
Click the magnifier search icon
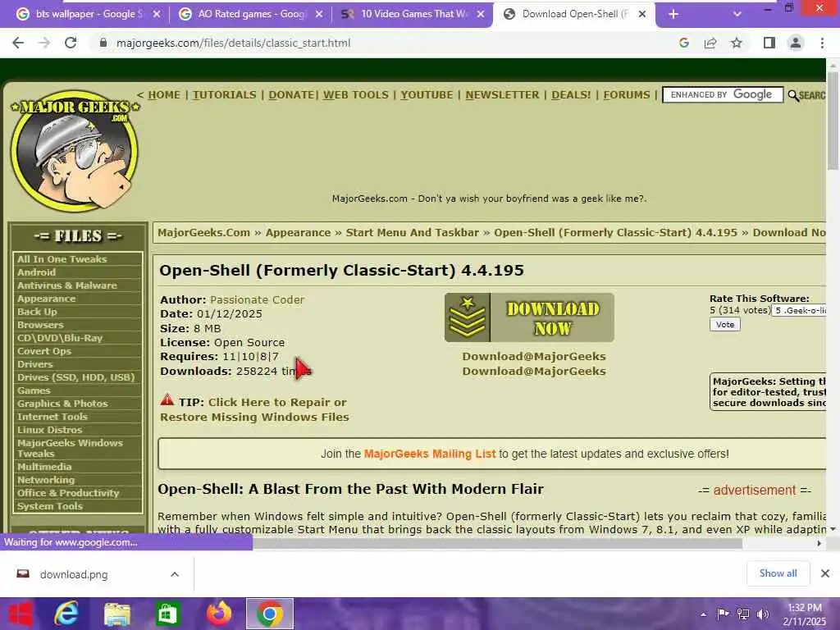coord(793,95)
